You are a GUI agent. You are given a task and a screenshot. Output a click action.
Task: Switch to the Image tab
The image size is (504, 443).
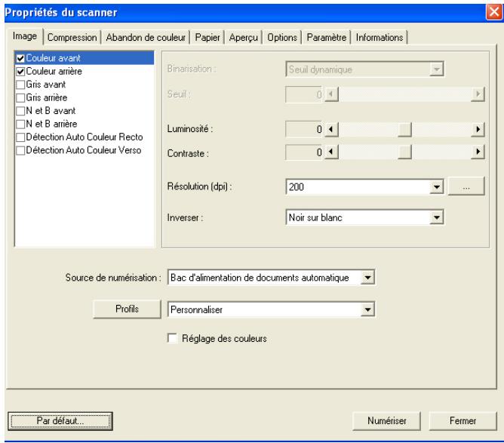[25, 36]
